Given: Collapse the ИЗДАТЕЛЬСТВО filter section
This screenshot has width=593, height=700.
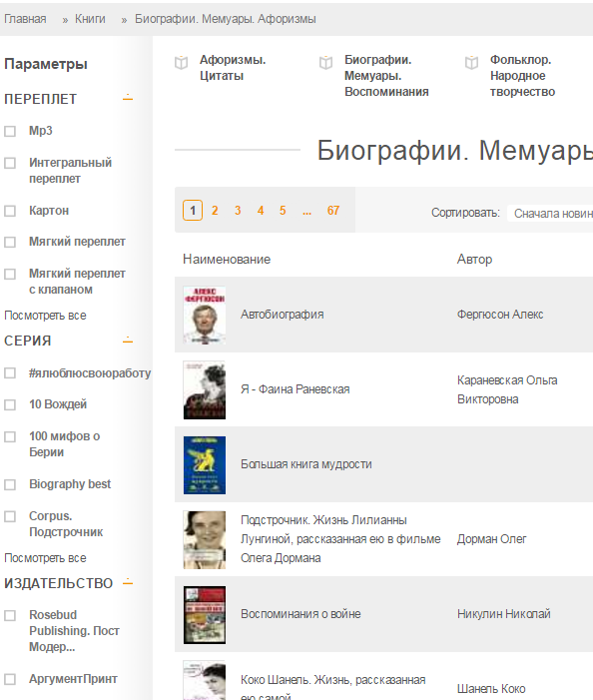Looking at the screenshot, I should coord(128,582).
